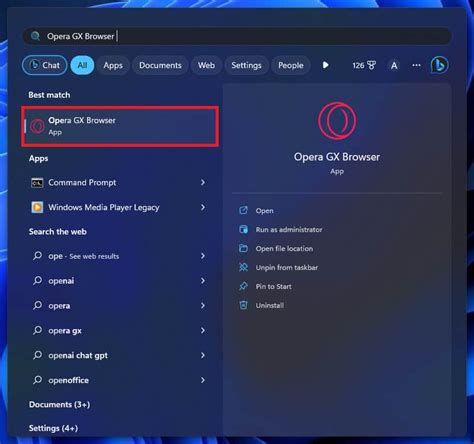Screen dimensions: 474x444
Task: Choose Unpin from taskbar
Action: (x=287, y=267)
